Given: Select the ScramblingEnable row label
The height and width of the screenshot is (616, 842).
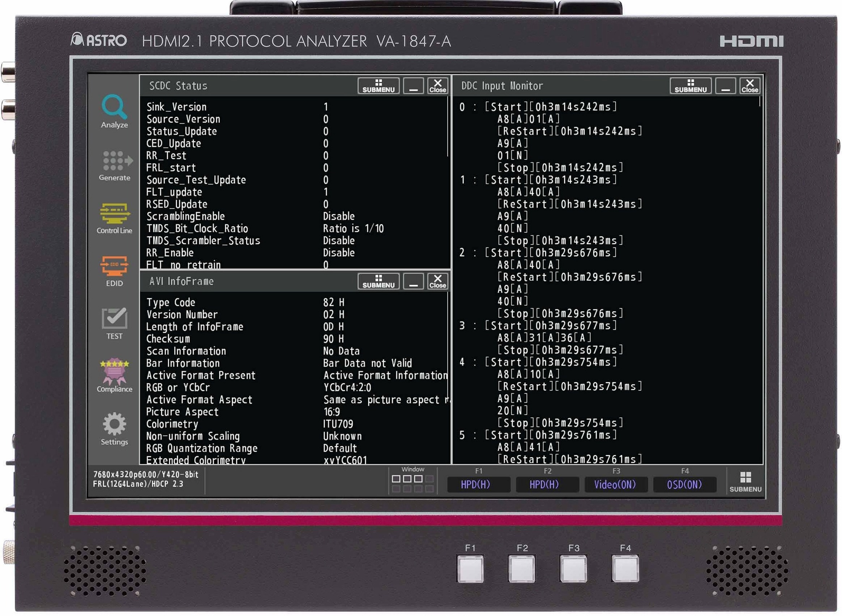Looking at the screenshot, I should (x=185, y=216).
